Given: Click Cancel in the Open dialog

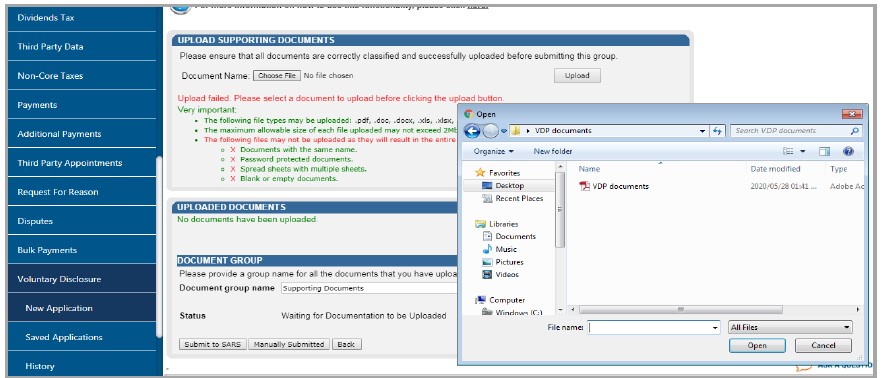Looking at the screenshot, I should click(823, 346).
